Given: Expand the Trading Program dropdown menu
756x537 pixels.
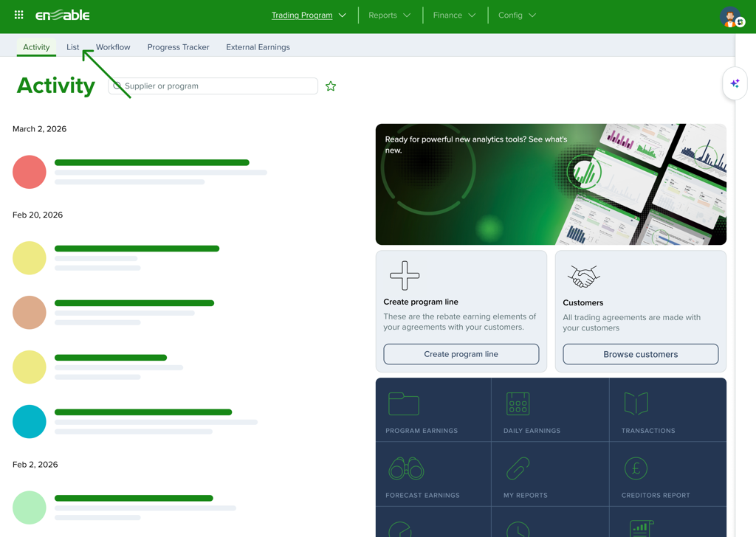Looking at the screenshot, I should pyautogui.click(x=309, y=15).
